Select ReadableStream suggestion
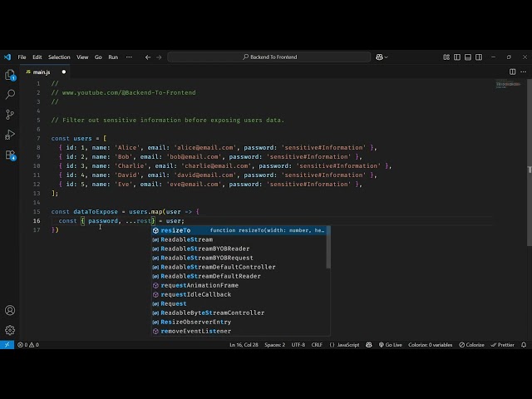 [239, 239]
